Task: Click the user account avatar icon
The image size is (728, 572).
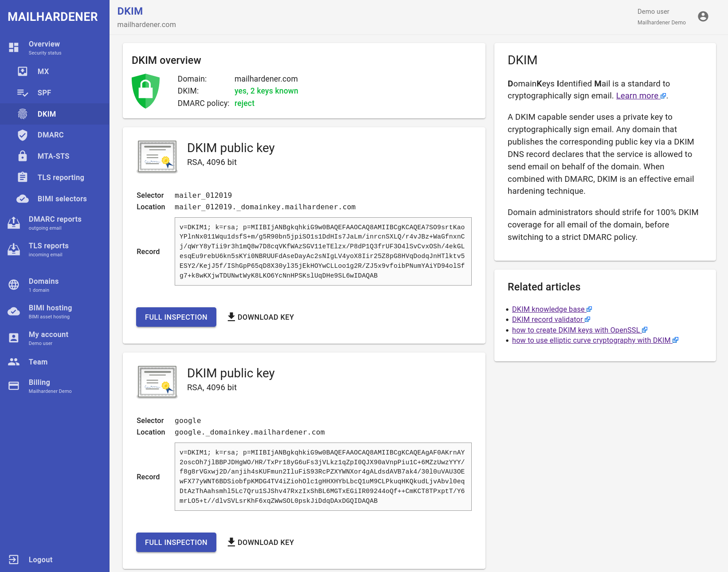Action: (x=703, y=16)
